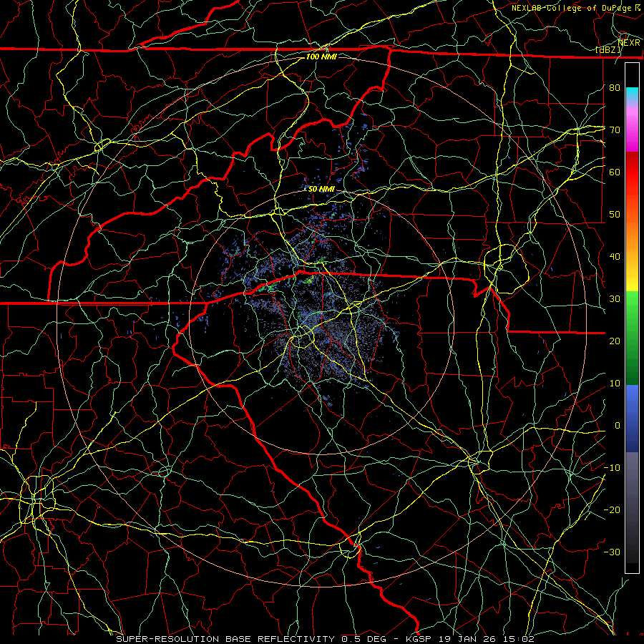Click the 20 value on the dBZ scale
Screen dimensions: 644x644
[615, 341]
